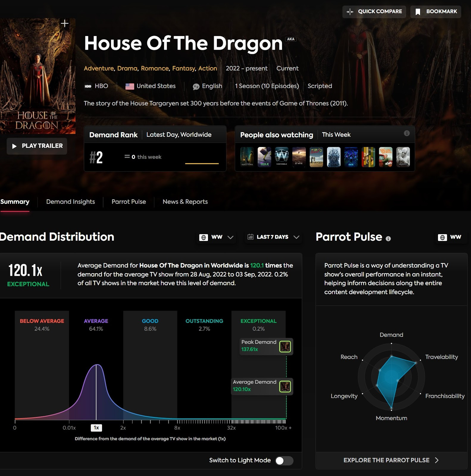Screen dimensions: 471x476
Task: Open the WW region dropdown in Demand Distribution
Action: pyautogui.click(x=217, y=237)
